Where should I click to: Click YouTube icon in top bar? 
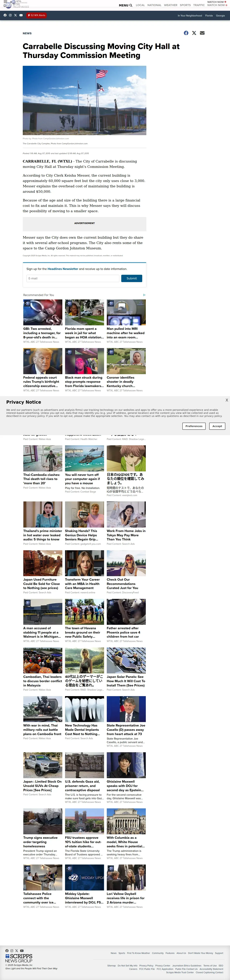tap(21, 15)
